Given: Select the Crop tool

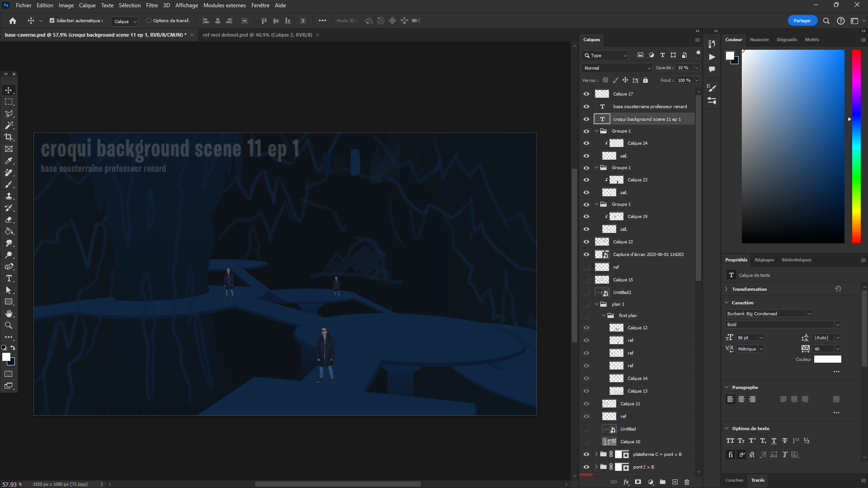Looking at the screenshot, I should [x=9, y=137].
